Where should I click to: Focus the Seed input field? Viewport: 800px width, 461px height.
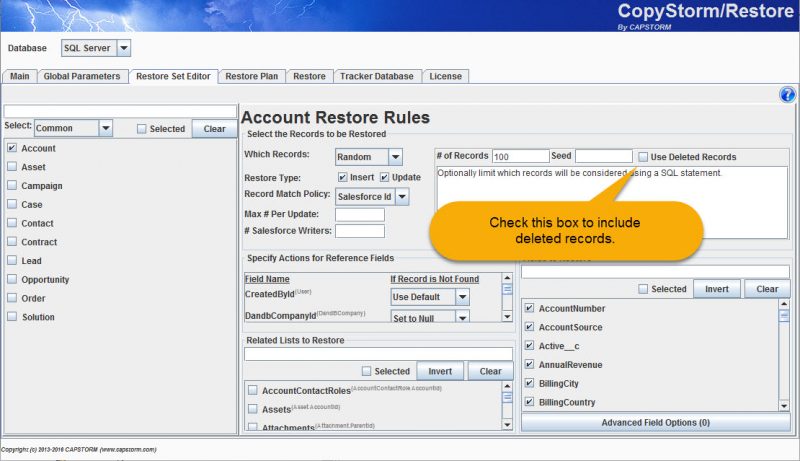click(x=604, y=156)
